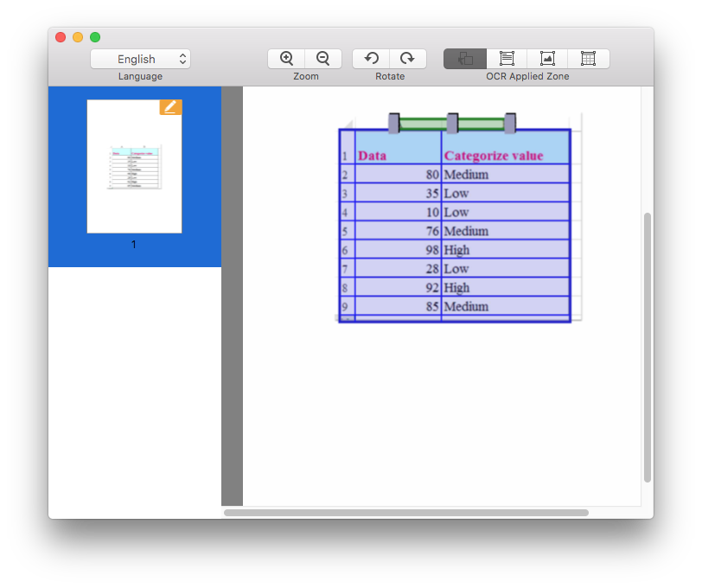This screenshot has width=702, height=588.
Task: Click the middle column divider handle above table
Action: pos(452,124)
